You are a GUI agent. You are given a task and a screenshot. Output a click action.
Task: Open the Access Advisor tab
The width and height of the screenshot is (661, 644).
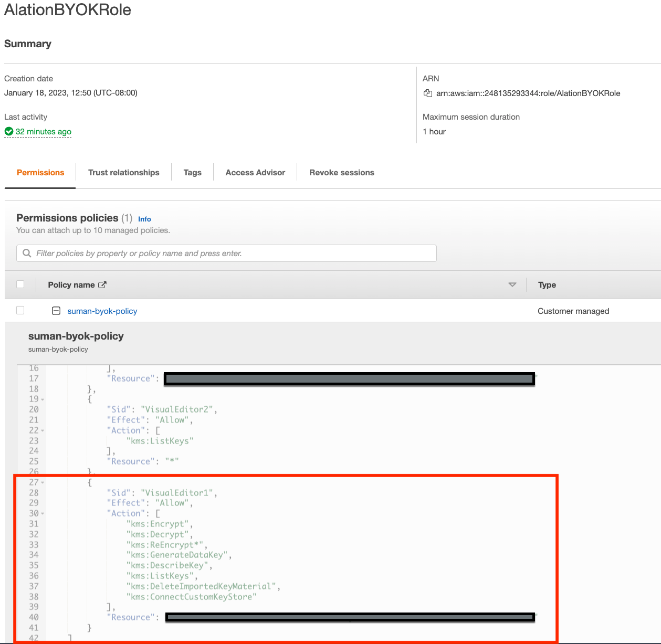click(255, 173)
